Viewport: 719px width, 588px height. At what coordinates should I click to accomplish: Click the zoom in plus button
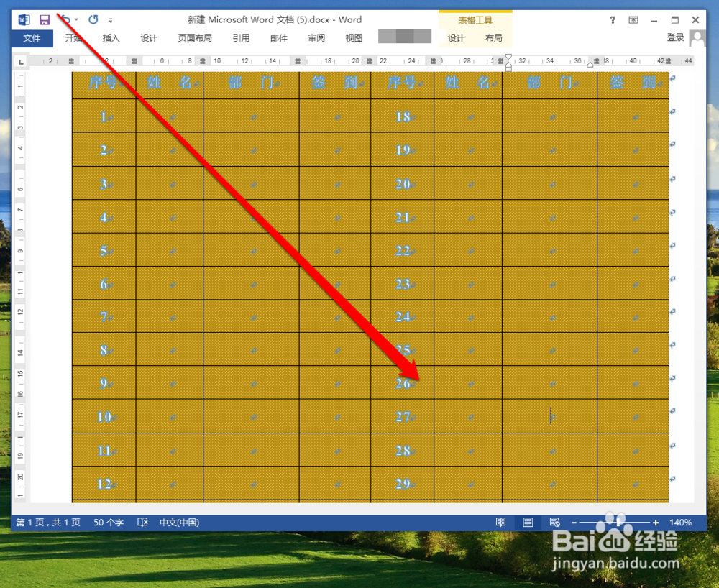pyautogui.click(x=656, y=523)
